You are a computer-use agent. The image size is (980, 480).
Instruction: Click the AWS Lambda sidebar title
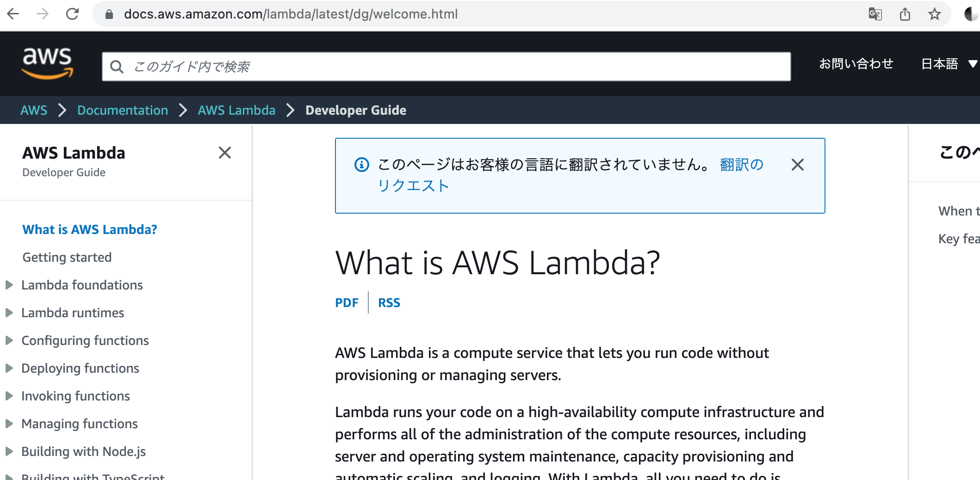tap(74, 153)
